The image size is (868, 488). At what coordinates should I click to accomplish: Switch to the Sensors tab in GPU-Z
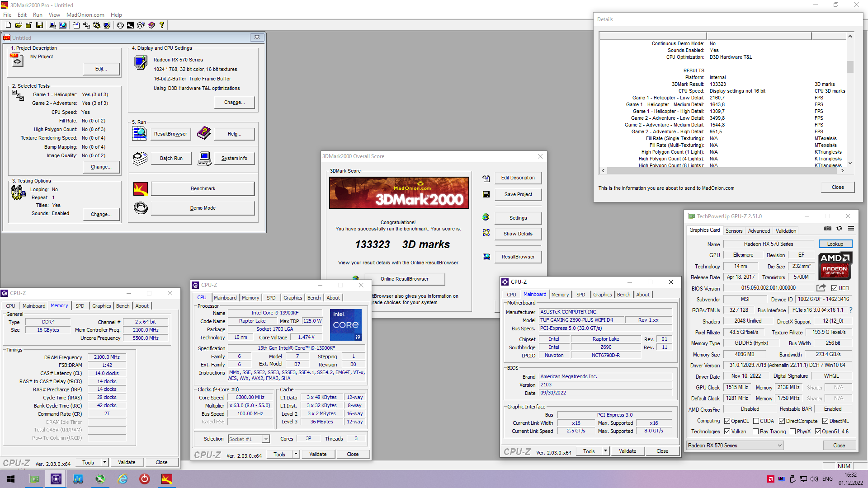pos(734,230)
